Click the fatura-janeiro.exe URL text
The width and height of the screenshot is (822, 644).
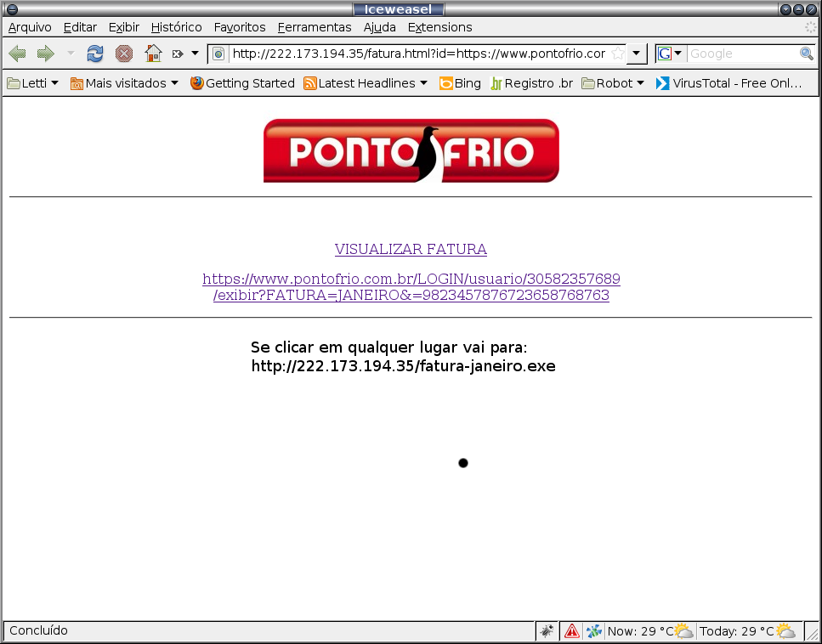tap(403, 365)
